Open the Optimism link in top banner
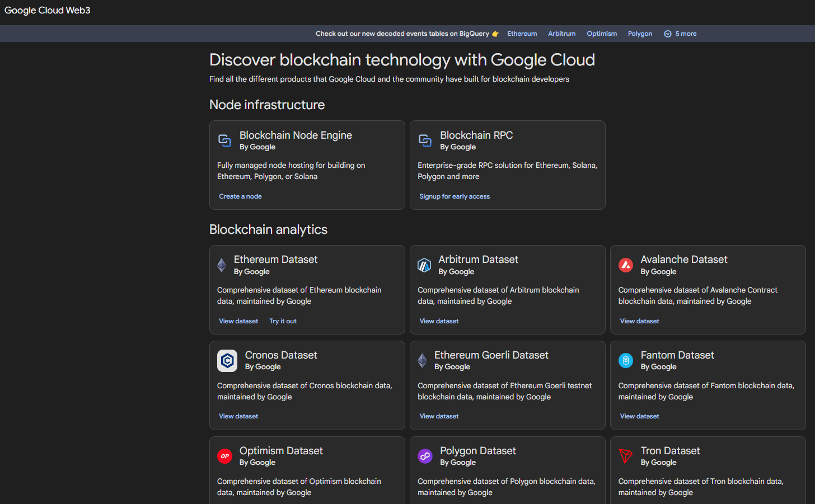 coord(602,34)
